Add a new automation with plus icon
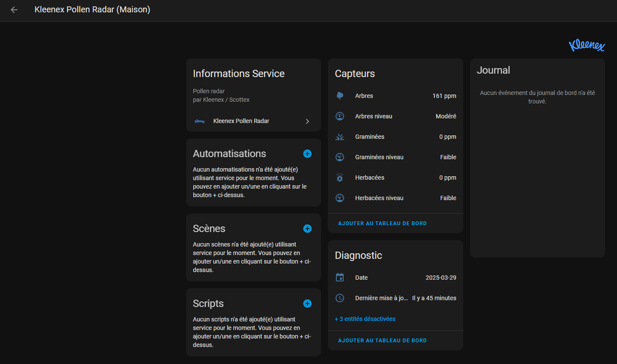This screenshot has height=364, width=617. tap(307, 154)
